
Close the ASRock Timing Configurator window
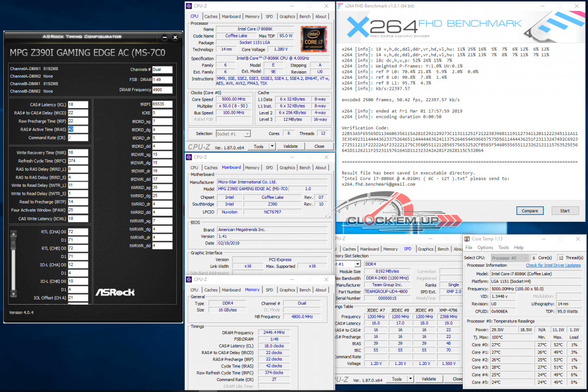[175, 37]
